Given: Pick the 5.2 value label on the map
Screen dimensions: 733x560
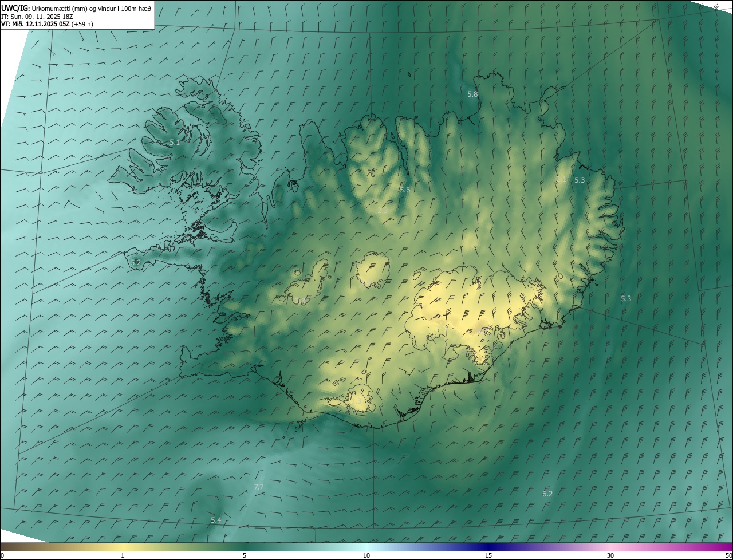Looking at the screenshot, I should 136,262.
